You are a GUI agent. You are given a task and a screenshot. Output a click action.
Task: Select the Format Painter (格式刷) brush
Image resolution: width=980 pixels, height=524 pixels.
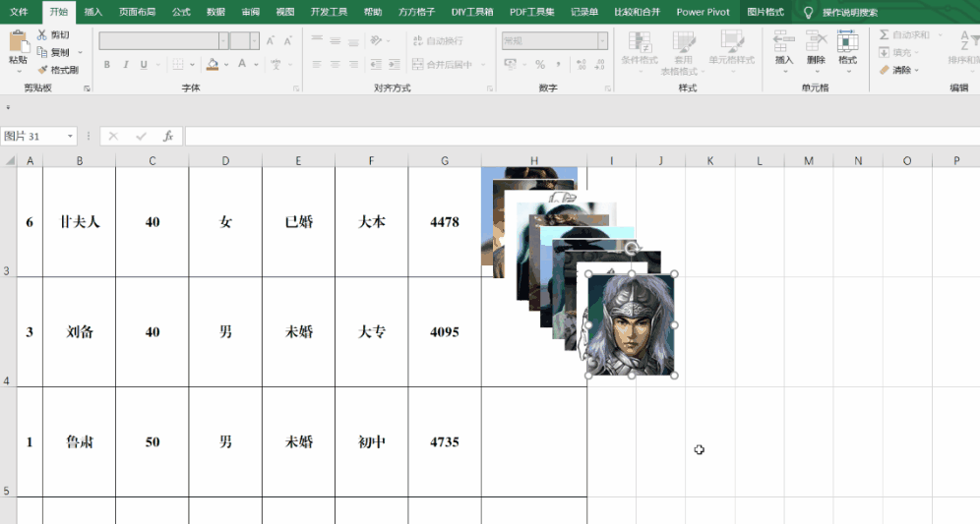(x=42, y=70)
